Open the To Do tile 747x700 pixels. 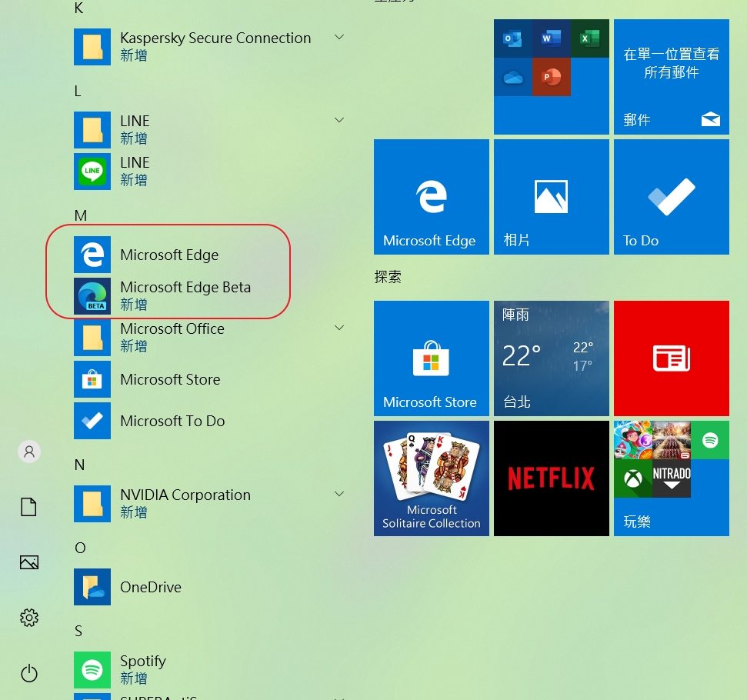pos(672,197)
